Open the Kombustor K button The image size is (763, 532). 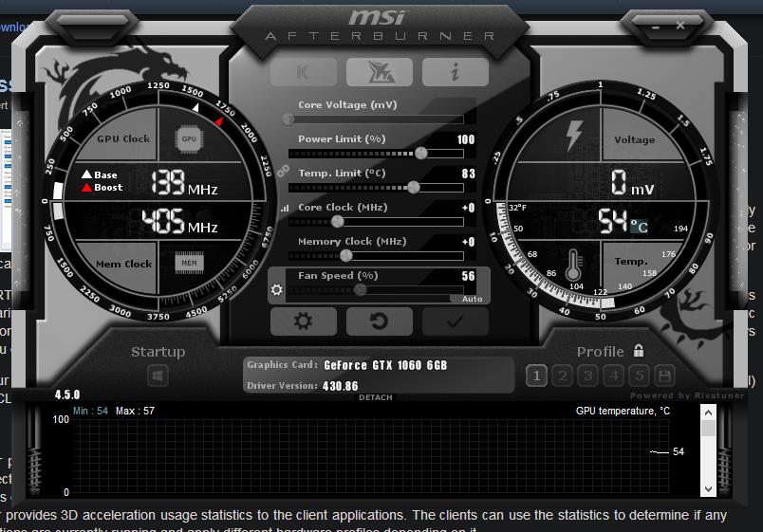(303, 72)
